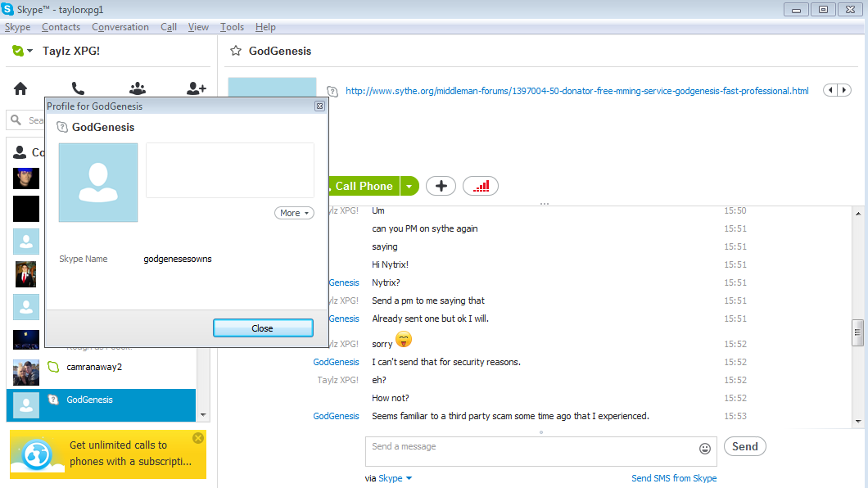
Task: Open the Conversation menu
Action: (x=120, y=27)
